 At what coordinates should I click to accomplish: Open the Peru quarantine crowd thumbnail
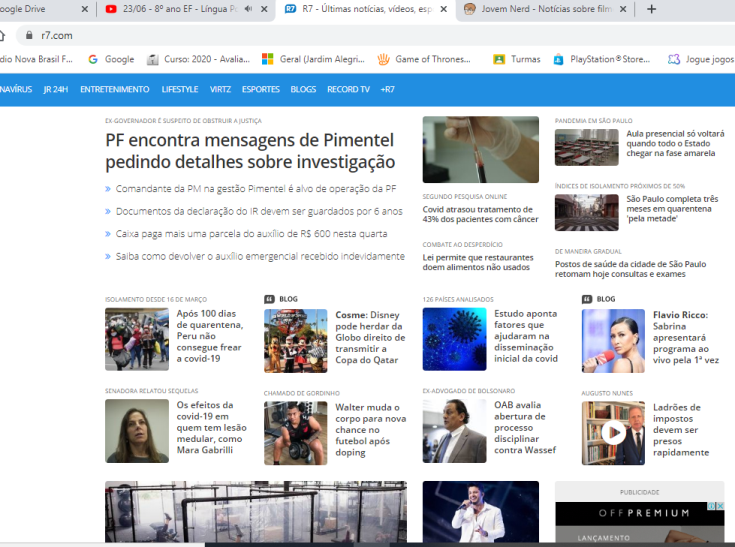click(137, 339)
